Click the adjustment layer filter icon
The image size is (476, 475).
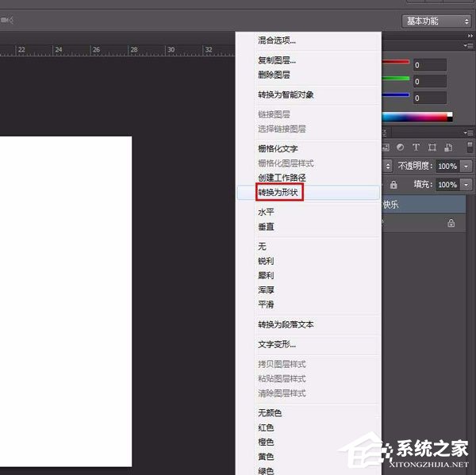point(401,147)
